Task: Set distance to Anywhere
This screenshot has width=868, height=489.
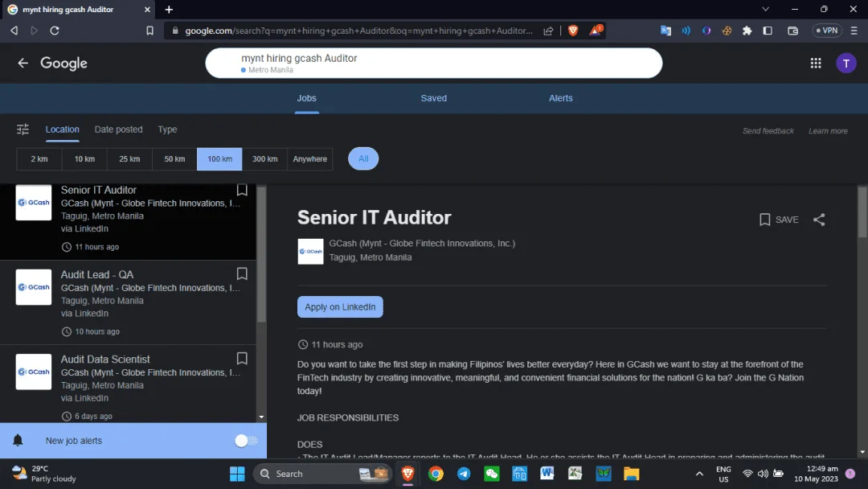Action: pyautogui.click(x=310, y=159)
